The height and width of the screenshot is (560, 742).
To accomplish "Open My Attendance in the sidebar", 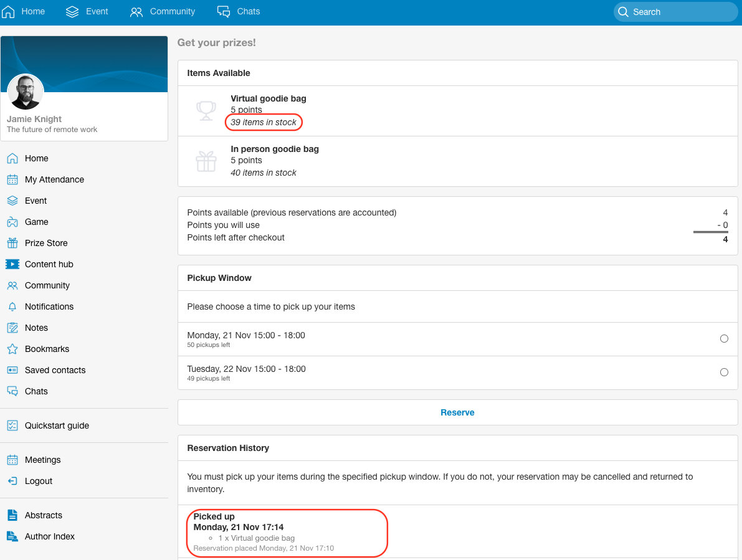I will coord(54,179).
